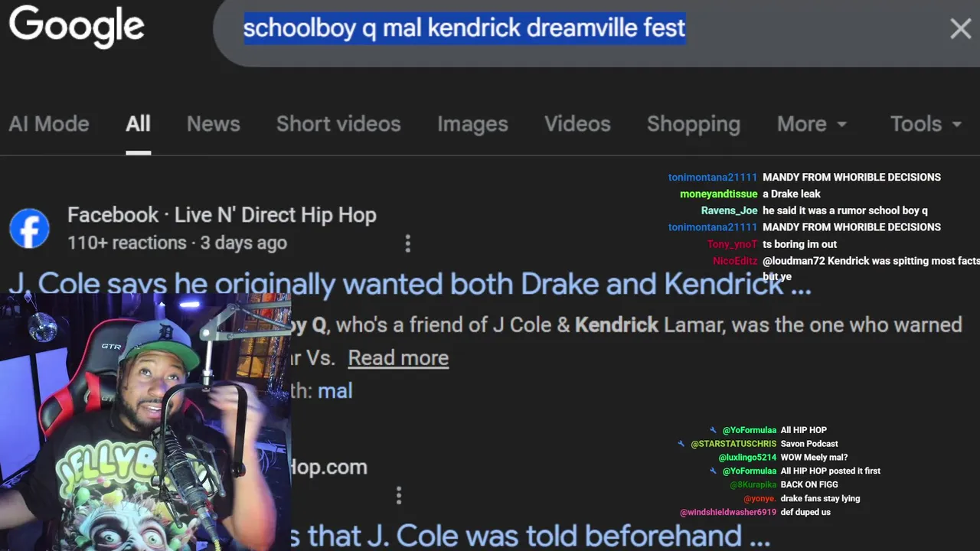This screenshot has height=551, width=980.
Task: Open three-dot menu of second result
Action: [399, 495]
